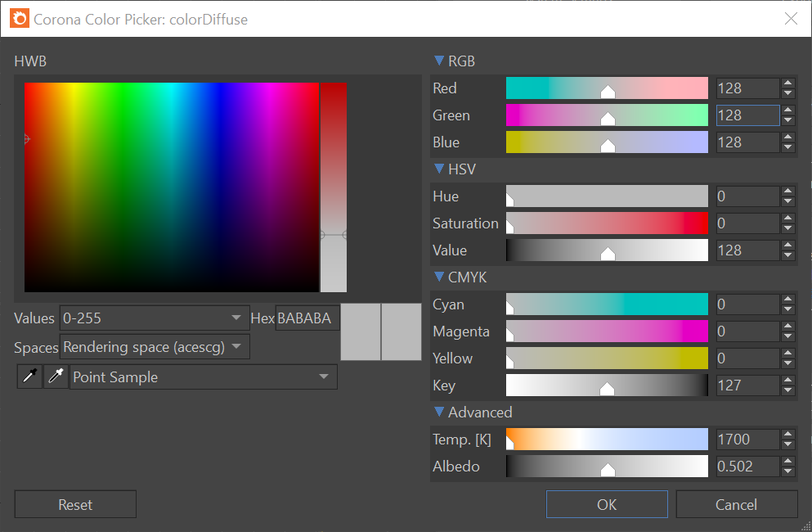Viewport: 812px width, 532px height.
Task: Open the Values 0-255 dropdown
Action: (x=155, y=318)
